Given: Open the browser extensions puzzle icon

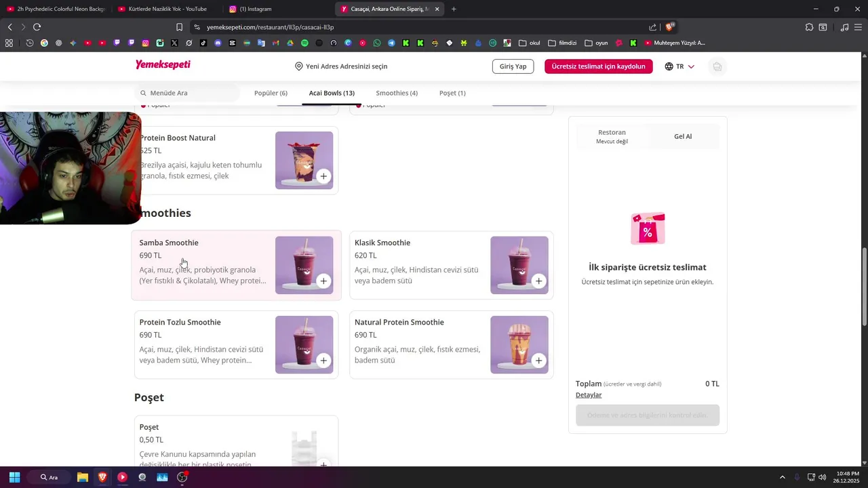Looking at the screenshot, I should point(809,27).
